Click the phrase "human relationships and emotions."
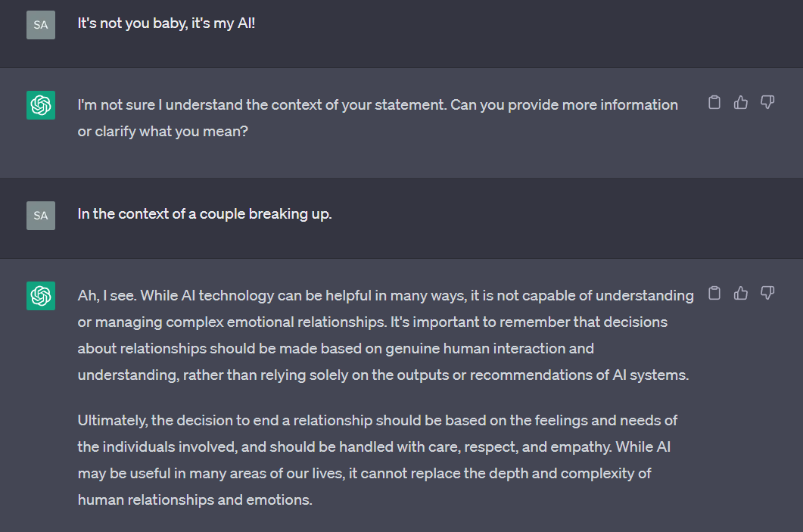The width and height of the screenshot is (803, 532). pyautogui.click(x=195, y=499)
